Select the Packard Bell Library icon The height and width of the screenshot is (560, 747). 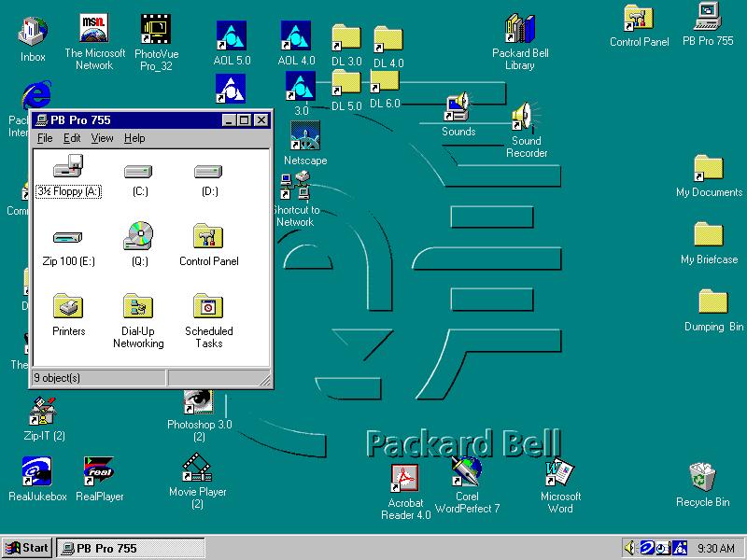click(x=520, y=28)
